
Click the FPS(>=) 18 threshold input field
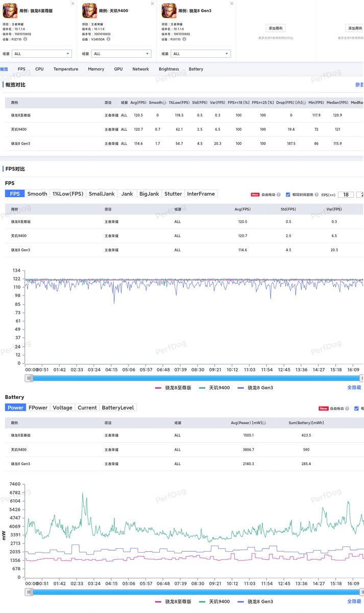346,195
